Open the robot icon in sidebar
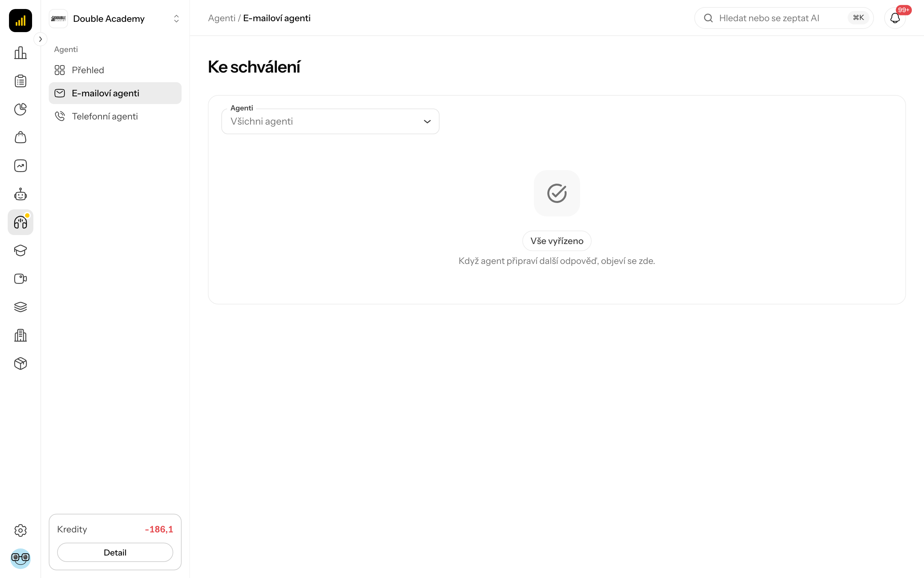The height and width of the screenshot is (578, 924). tap(20, 194)
